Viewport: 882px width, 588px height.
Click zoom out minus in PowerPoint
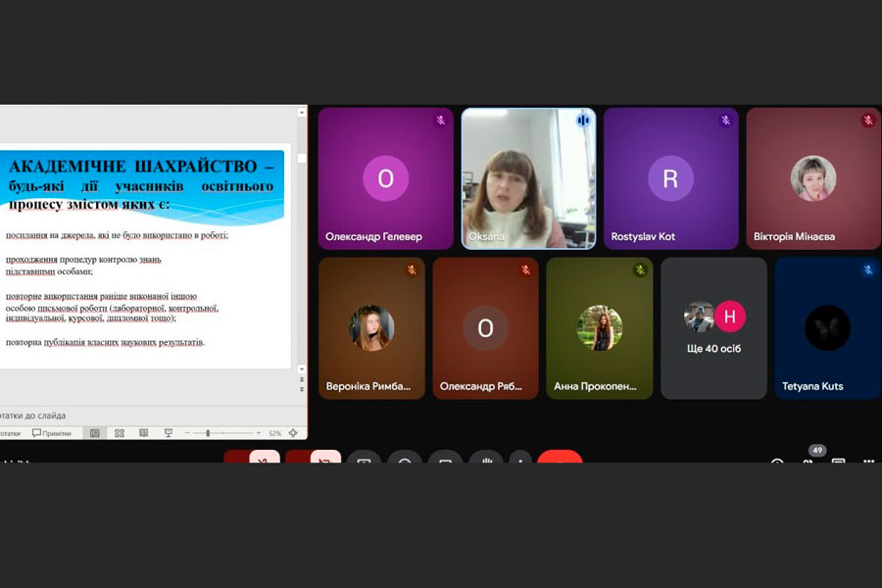click(187, 433)
